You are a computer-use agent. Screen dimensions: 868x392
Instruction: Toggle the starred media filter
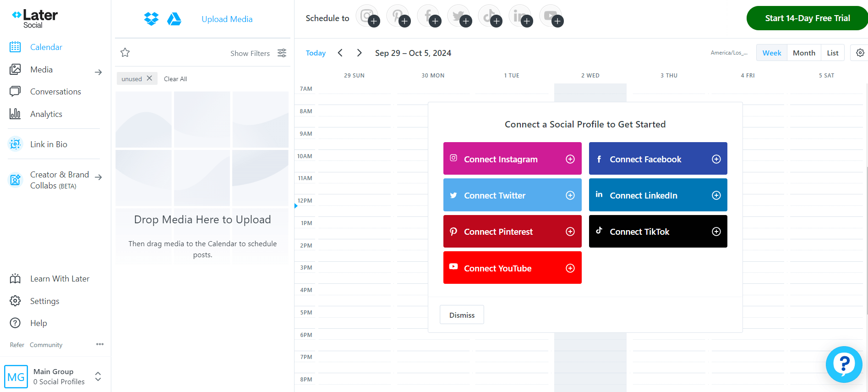point(125,53)
